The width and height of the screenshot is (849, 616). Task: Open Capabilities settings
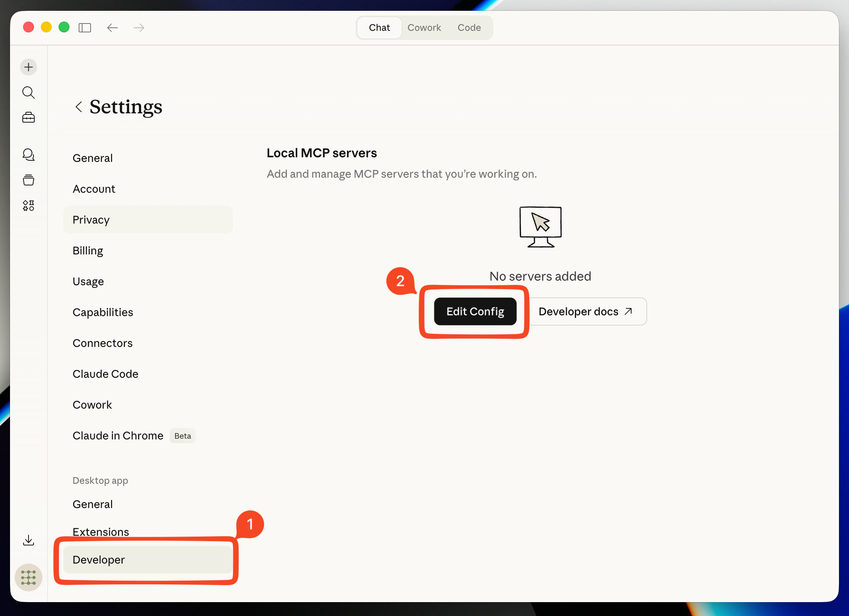[103, 312]
